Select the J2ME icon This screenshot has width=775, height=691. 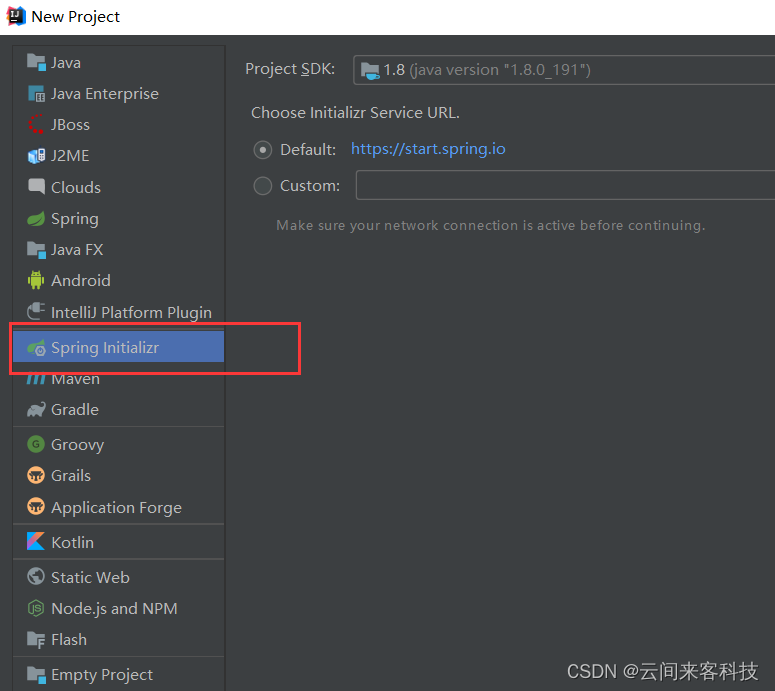36,156
